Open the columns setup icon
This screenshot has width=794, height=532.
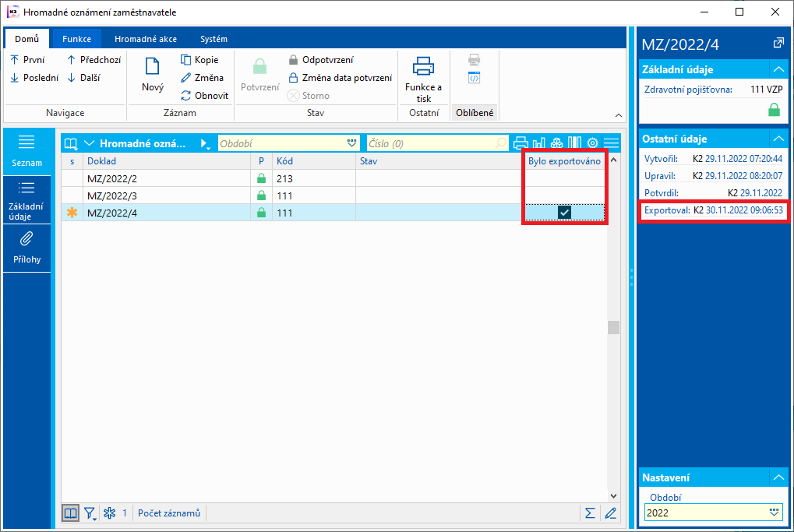coord(574,143)
